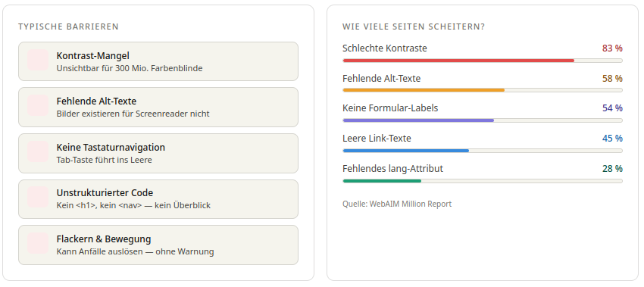Click the 83 % value label

(612, 48)
